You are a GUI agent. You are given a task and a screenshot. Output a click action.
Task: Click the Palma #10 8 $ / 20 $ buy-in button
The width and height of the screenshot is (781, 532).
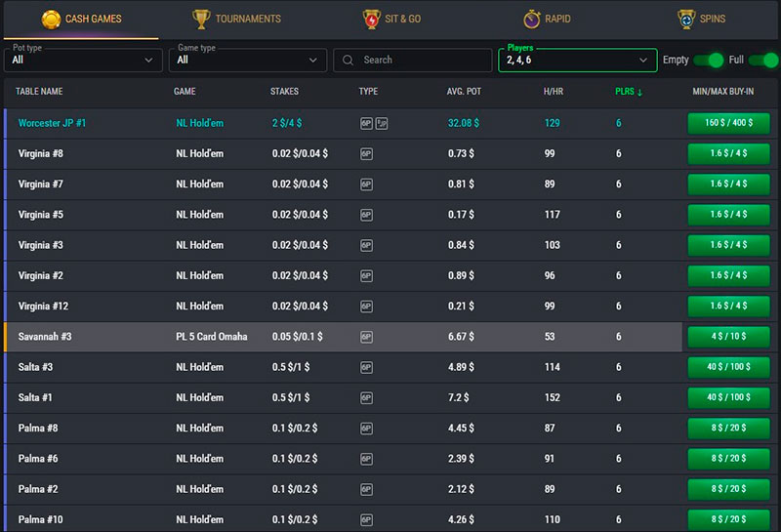[x=728, y=519]
